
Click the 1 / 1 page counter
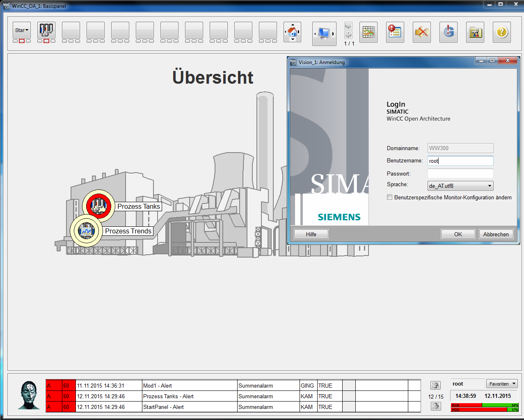click(349, 43)
